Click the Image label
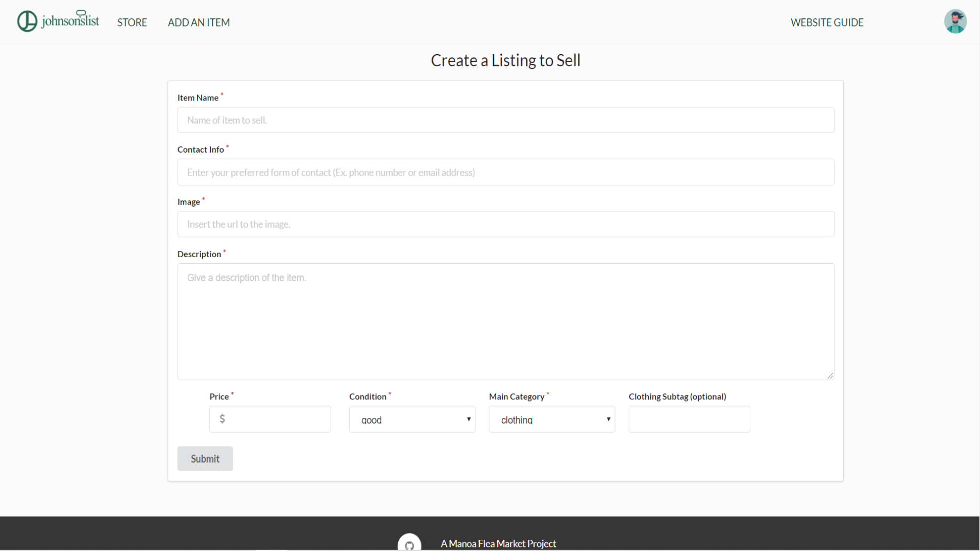The image size is (980, 551). click(188, 202)
